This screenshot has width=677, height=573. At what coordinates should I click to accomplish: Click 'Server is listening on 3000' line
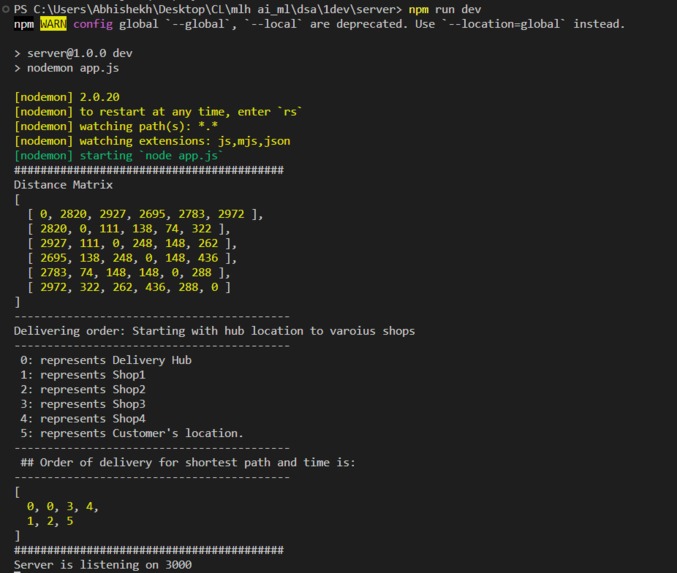tap(103, 565)
